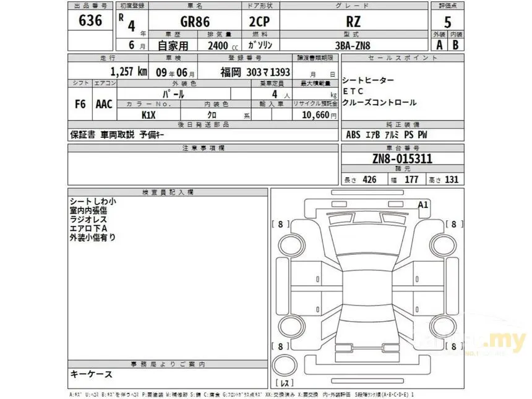The image size is (532, 399).
Task: Click the A1 damage mark on car diagram
Action: (423, 205)
